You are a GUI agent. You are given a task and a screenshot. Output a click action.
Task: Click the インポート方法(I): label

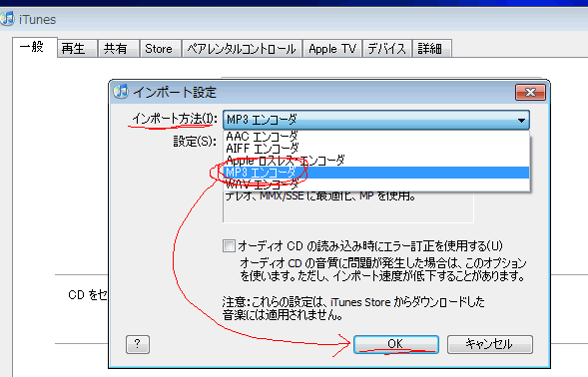pyautogui.click(x=175, y=119)
